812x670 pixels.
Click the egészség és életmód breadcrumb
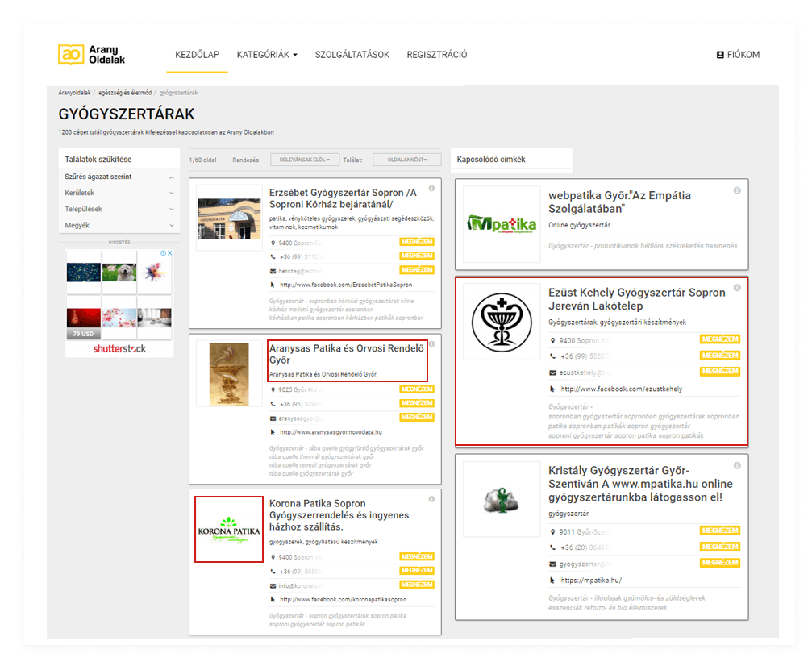click(x=125, y=93)
